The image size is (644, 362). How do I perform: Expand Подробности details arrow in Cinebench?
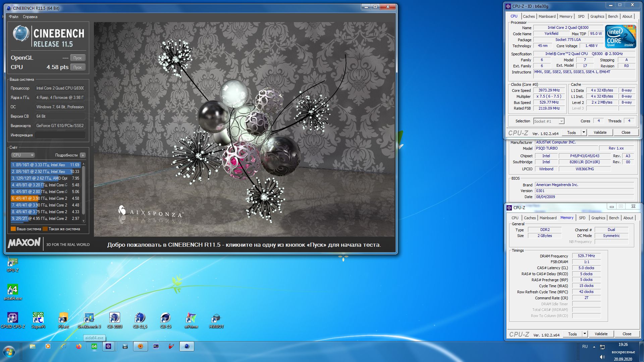[x=83, y=155]
